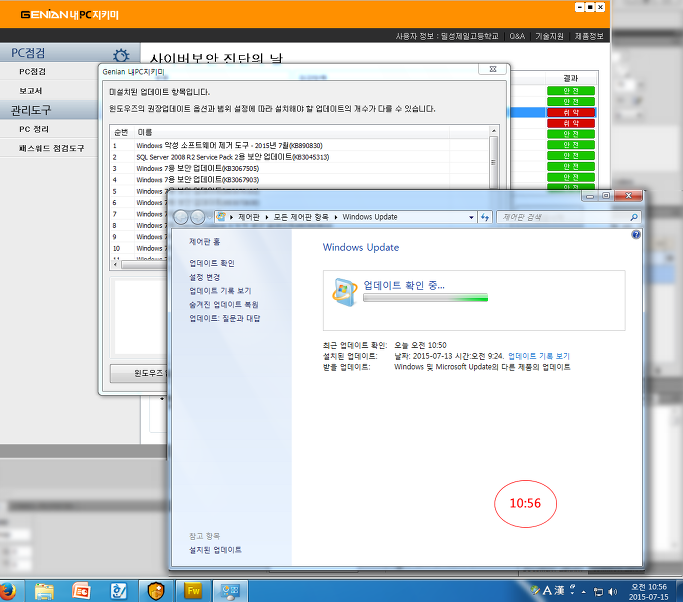Select row 'SQL Server 2008 R2 Service Pack 2' update
Image resolution: width=683 pixels, height=602 pixels.
pos(300,157)
